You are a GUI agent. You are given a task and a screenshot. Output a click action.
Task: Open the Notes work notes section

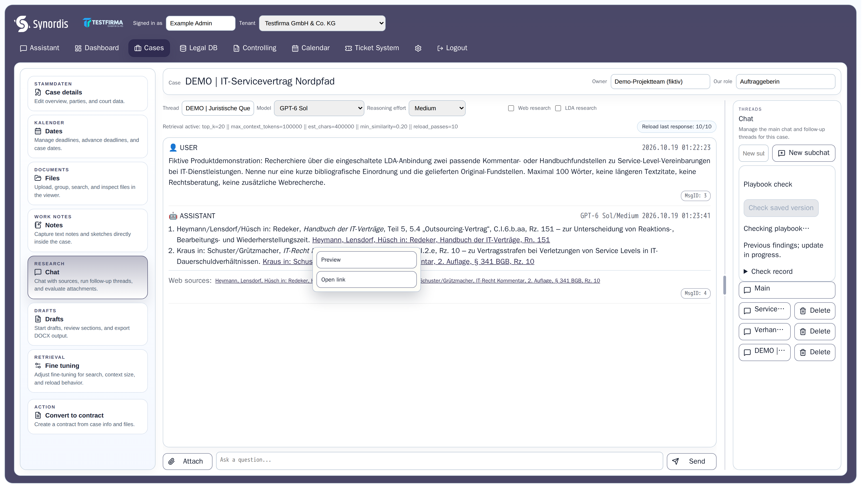[x=88, y=232]
